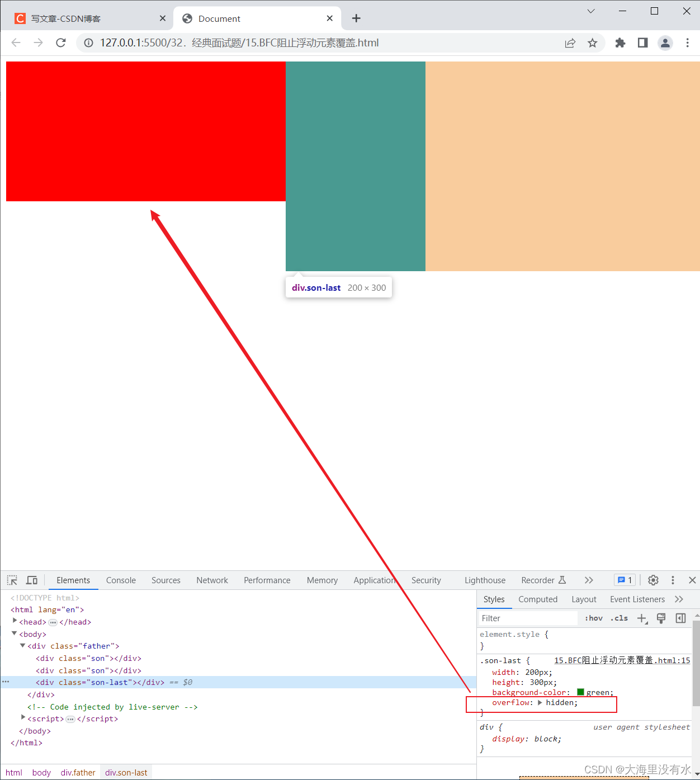Screen dimensions: 700x780
Task: Select div.father in the breadcrumb bar
Action: pos(78,773)
